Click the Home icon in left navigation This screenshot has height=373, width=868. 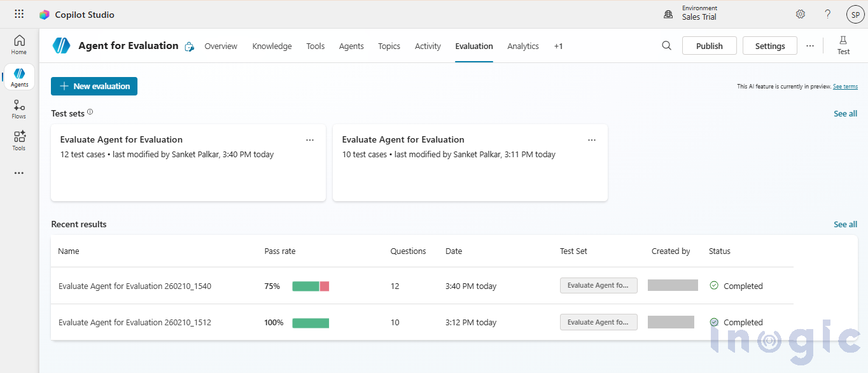18,45
